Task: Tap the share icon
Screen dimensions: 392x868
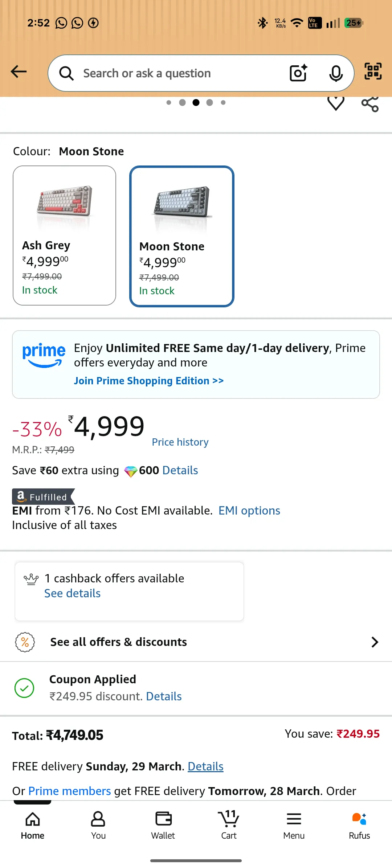Action: 370,104
